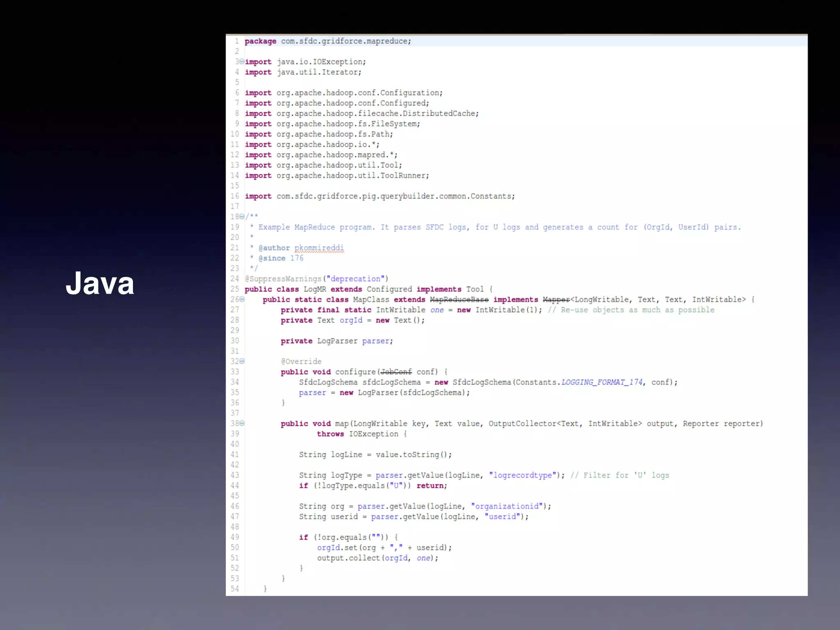
Task: Click the 'return;' keyword on line 44
Action: pyautogui.click(x=432, y=486)
